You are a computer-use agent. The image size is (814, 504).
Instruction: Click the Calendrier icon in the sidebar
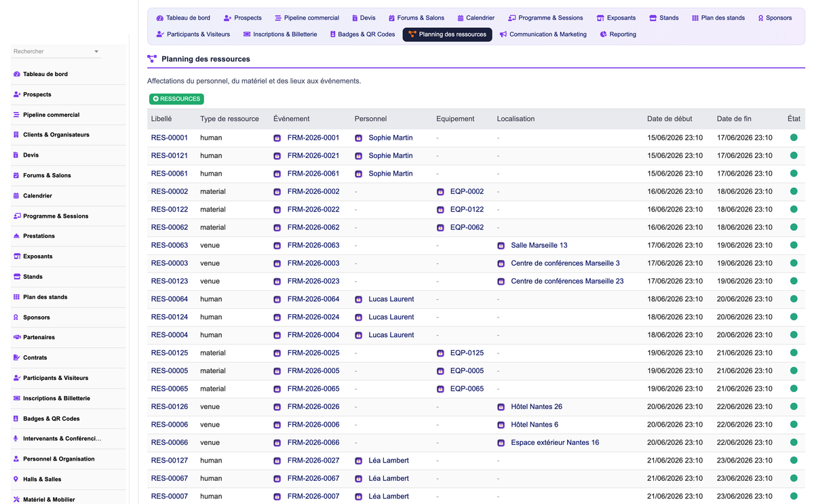[16, 195]
